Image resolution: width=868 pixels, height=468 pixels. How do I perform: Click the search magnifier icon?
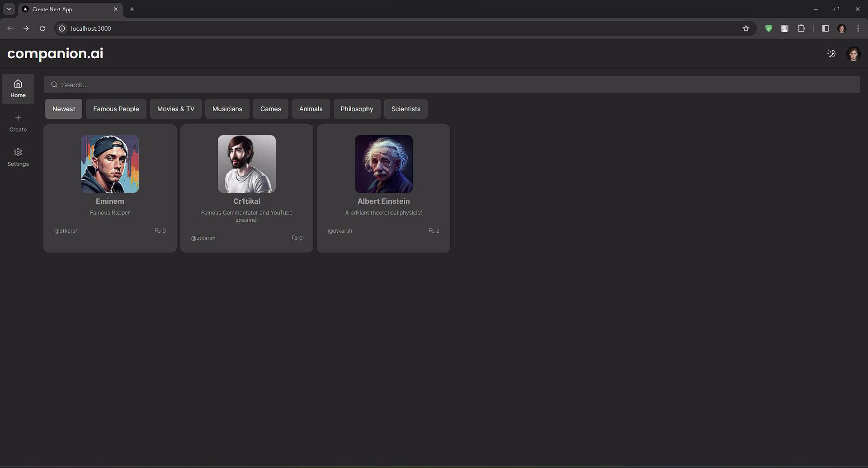pyautogui.click(x=54, y=84)
